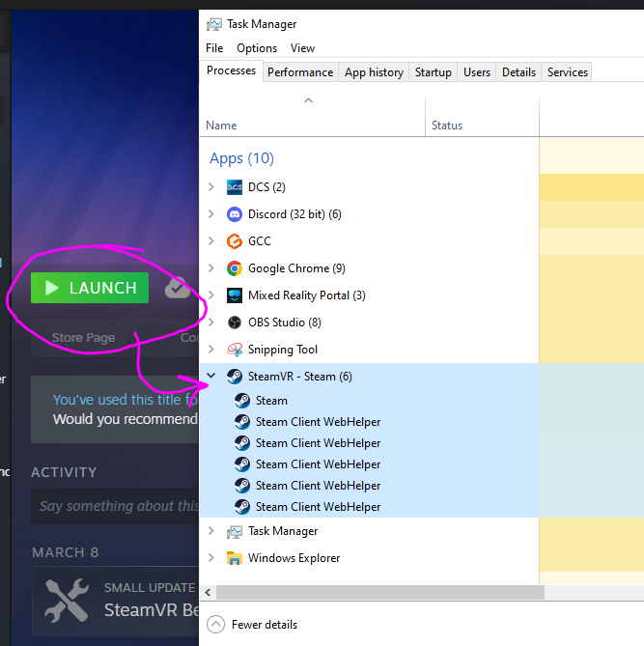
Task: Select the Discord (32 bit) (6) row text
Action: pyautogui.click(x=294, y=214)
